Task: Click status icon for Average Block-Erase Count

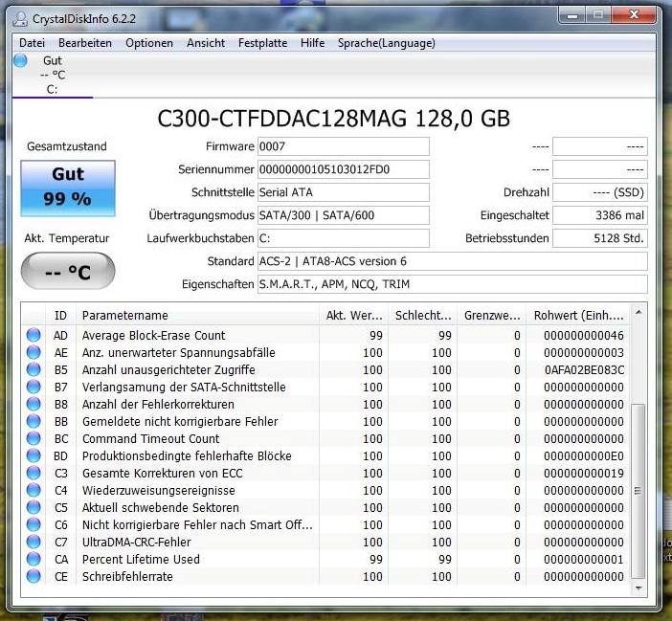Action: (34, 335)
